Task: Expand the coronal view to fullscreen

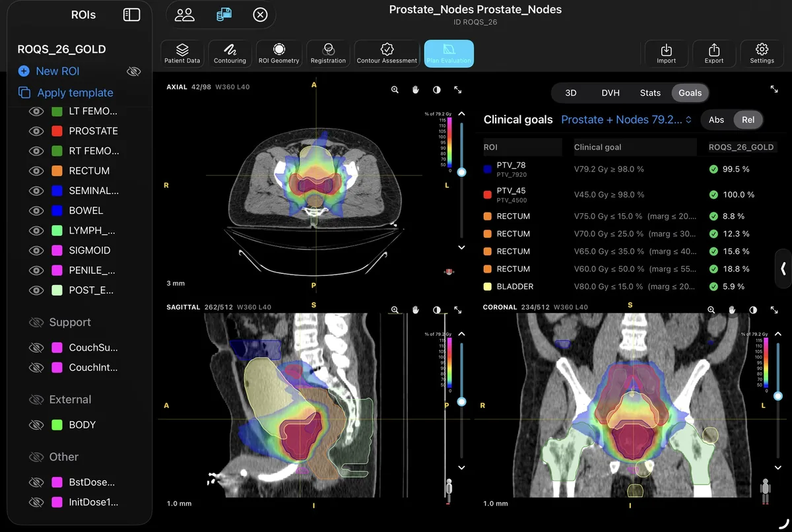Action: [774, 310]
